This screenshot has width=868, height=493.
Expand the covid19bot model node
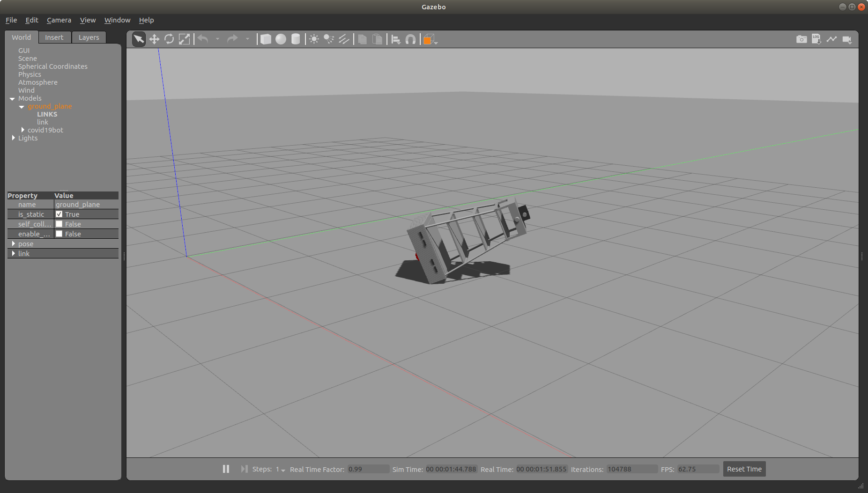pos(22,130)
